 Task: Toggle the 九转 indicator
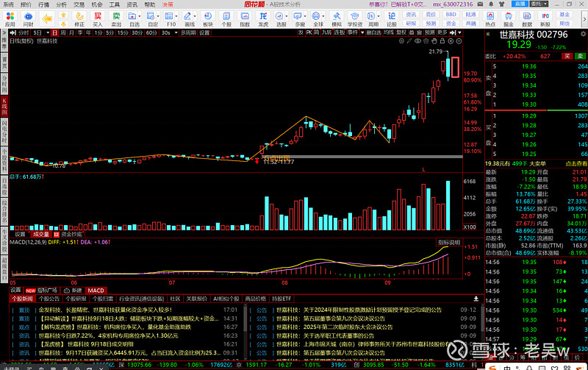click(x=326, y=32)
